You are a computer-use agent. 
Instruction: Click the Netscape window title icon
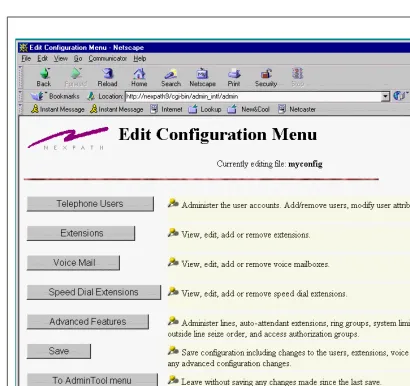point(23,48)
